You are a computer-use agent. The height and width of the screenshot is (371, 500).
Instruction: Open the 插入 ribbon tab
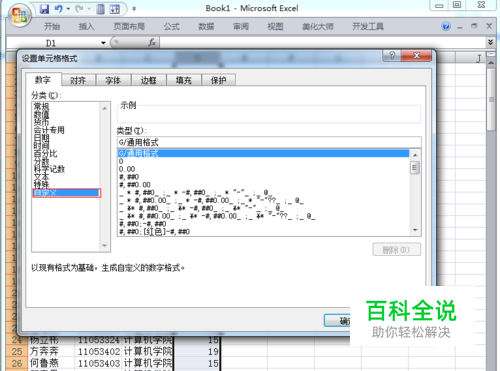pyautogui.click(x=86, y=26)
